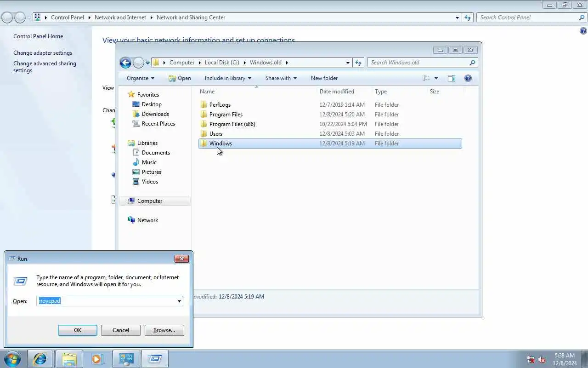Open Desktop in the navigation pane
Image resolution: width=588 pixels, height=368 pixels.
(152, 104)
